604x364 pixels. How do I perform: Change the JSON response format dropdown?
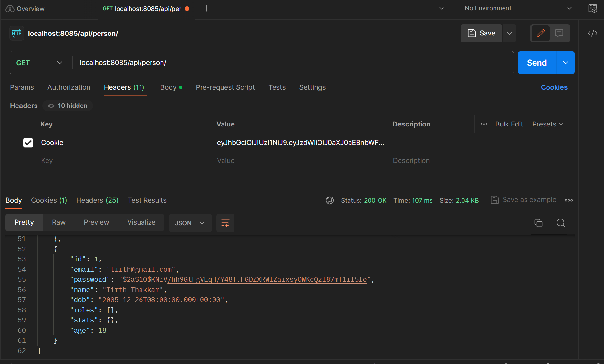(190, 223)
